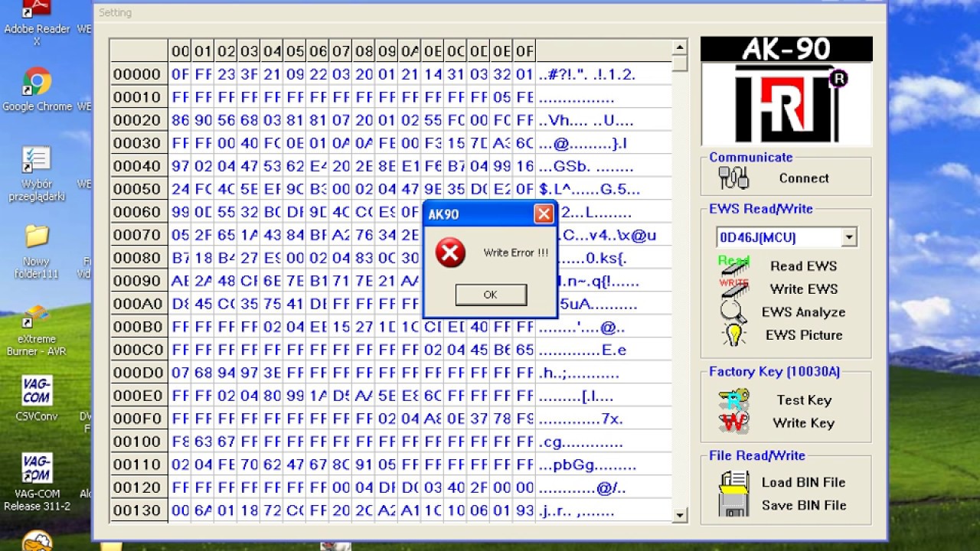Click the Save BIN File floppy icon

pos(734,505)
